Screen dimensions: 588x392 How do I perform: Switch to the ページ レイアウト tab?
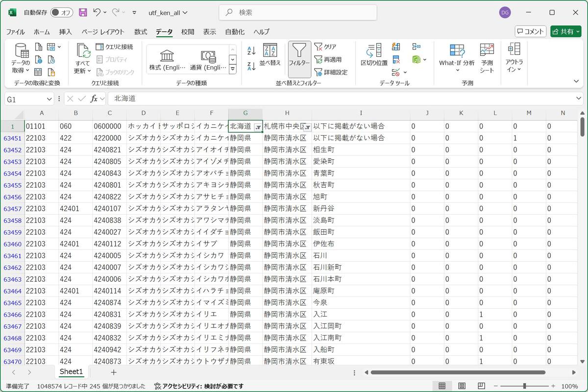(x=103, y=31)
